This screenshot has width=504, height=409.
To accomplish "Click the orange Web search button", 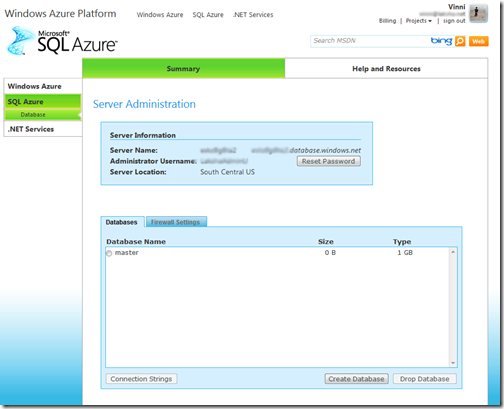I will point(479,41).
